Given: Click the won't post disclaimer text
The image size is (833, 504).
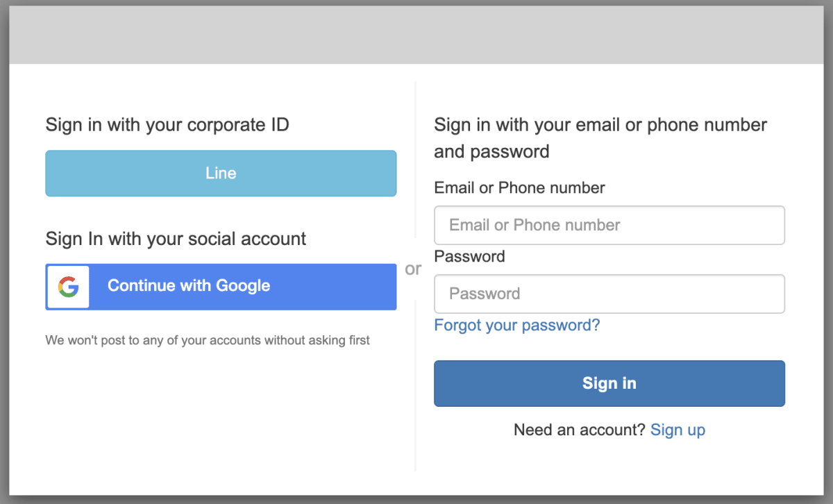Looking at the screenshot, I should (208, 340).
